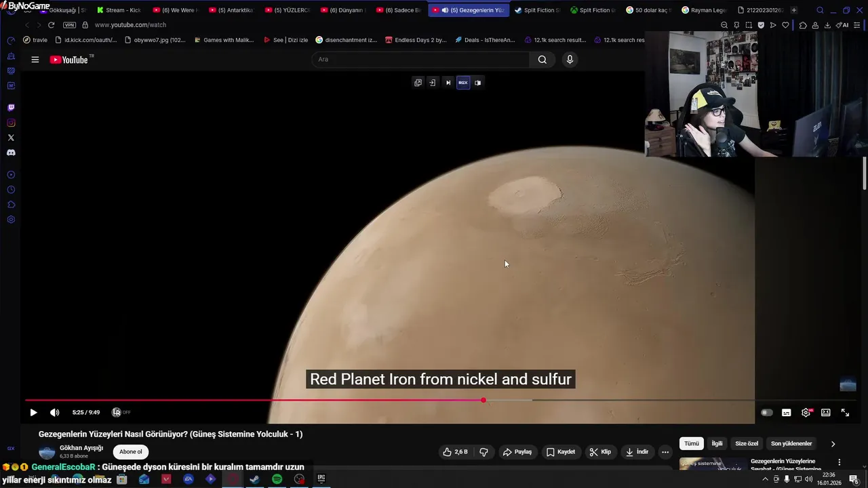Open Steam from the Windows taskbar
This screenshot has height=488, width=868.
(x=254, y=479)
